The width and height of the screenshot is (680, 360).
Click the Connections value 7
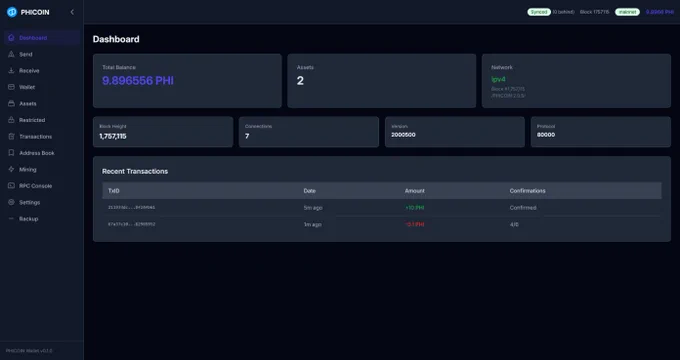coord(247,136)
